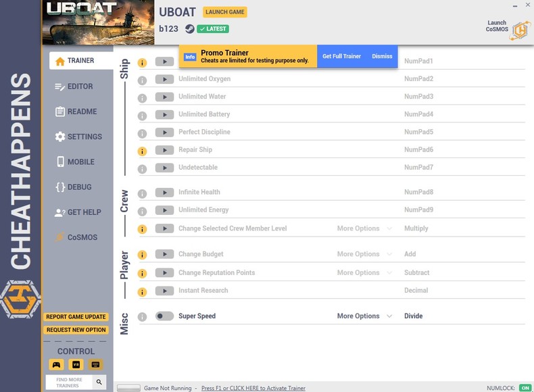The height and width of the screenshot is (392, 534).
Task: Click the info icon for Unlimited Oxygen
Action: [142, 80]
